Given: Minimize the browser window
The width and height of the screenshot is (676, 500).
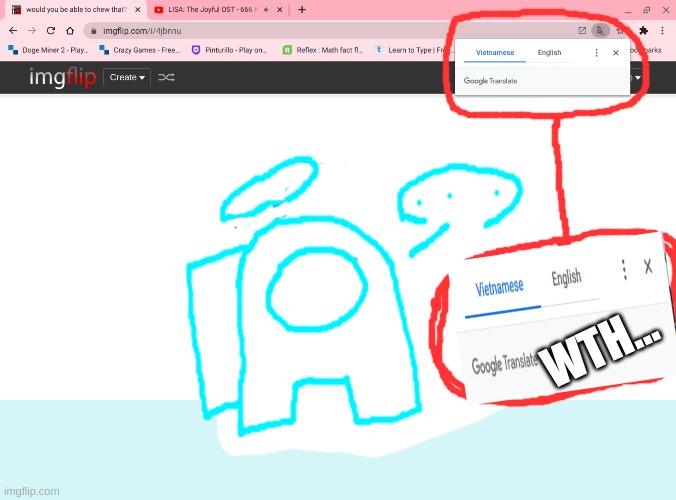Looking at the screenshot, I should [x=628, y=10].
